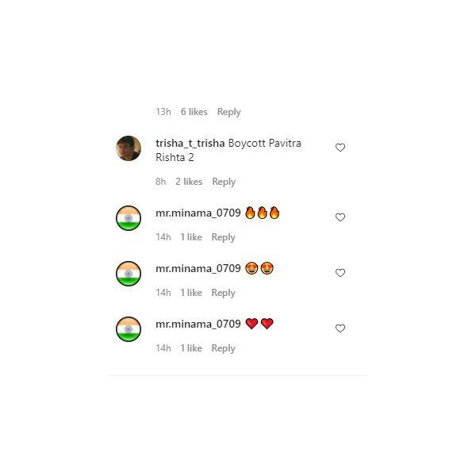This screenshot has height=476, width=476.
Task: Reply to the heart-eyes emoji comment
Action: tap(223, 293)
